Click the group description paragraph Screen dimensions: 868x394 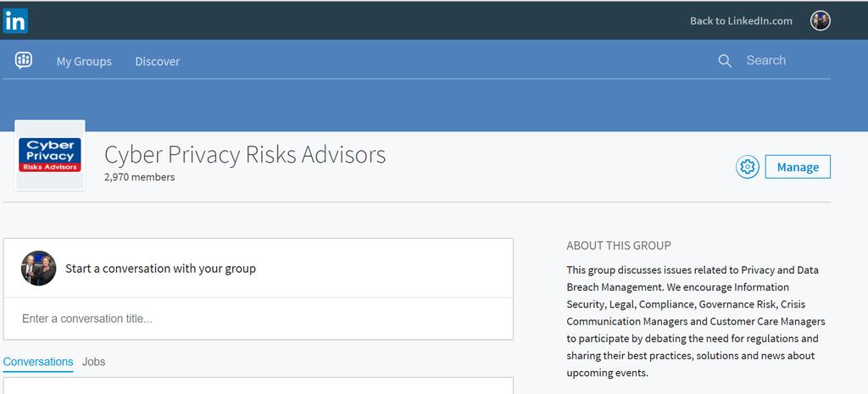click(696, 321)
